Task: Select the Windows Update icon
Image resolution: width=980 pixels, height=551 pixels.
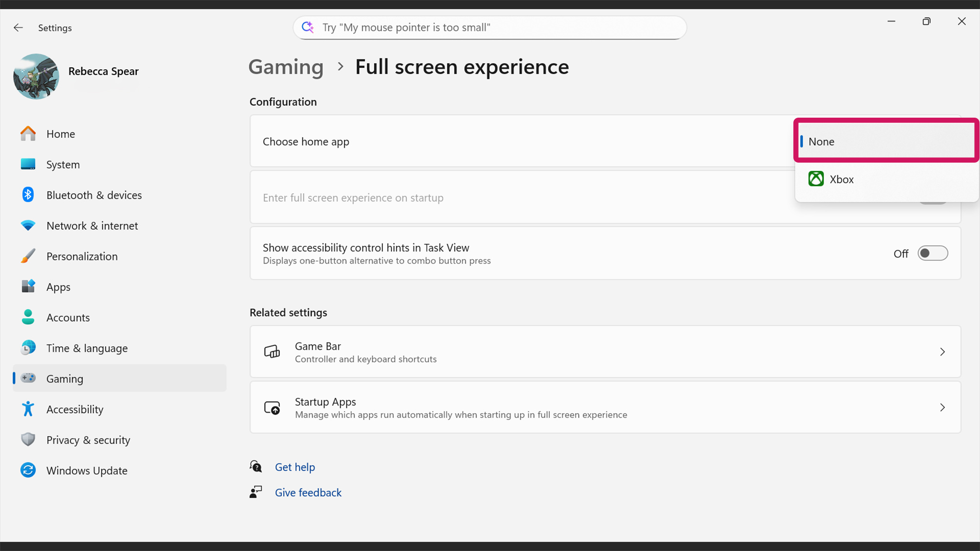Action: click(x=28, y=470)
